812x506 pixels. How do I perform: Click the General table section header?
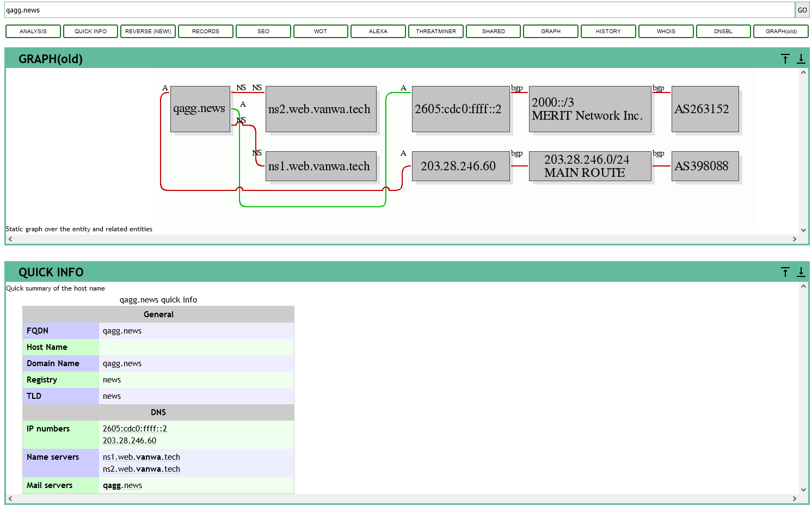[x=158, y=314]
